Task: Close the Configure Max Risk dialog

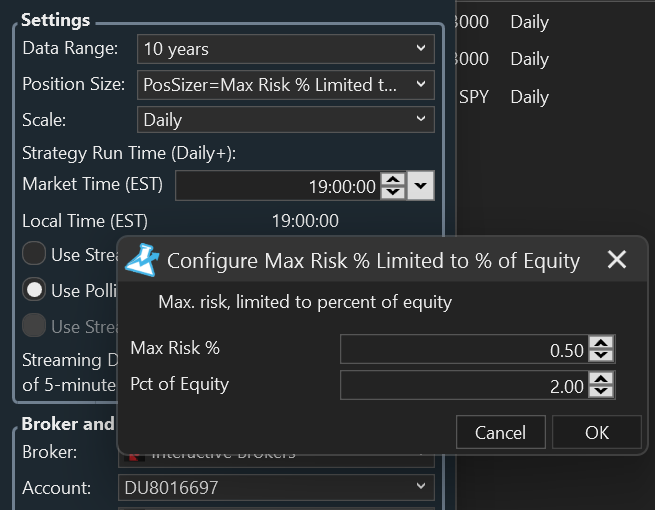Action: pyautogui.click(x=617, y=260)
